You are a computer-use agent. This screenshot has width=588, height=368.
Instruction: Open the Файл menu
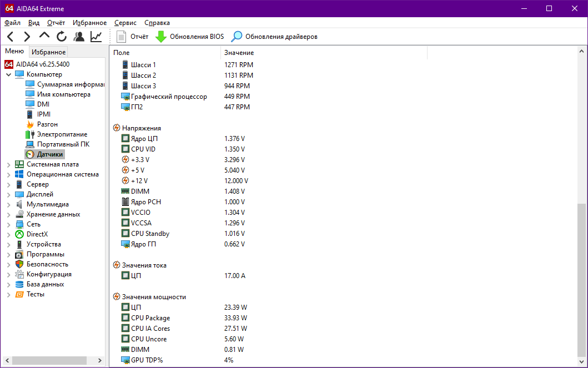pyautogui.click(x=12, y=23)
